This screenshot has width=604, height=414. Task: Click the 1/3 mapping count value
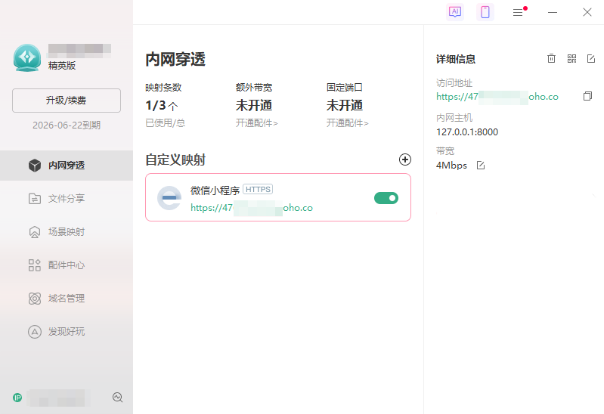[x=161, y=106]
